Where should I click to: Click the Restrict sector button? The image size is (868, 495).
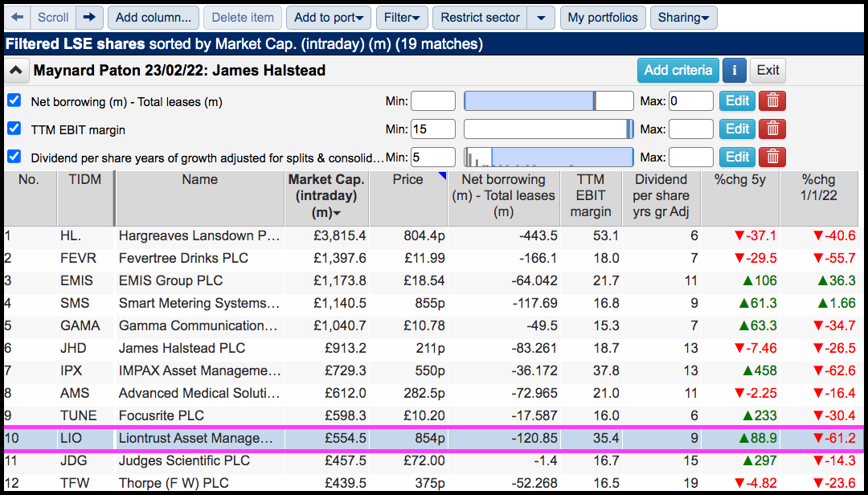[x=480, y=18]
